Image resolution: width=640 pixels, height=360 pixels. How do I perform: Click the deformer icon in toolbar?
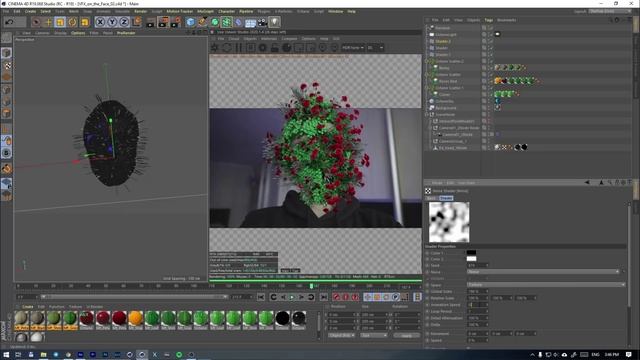239,22
